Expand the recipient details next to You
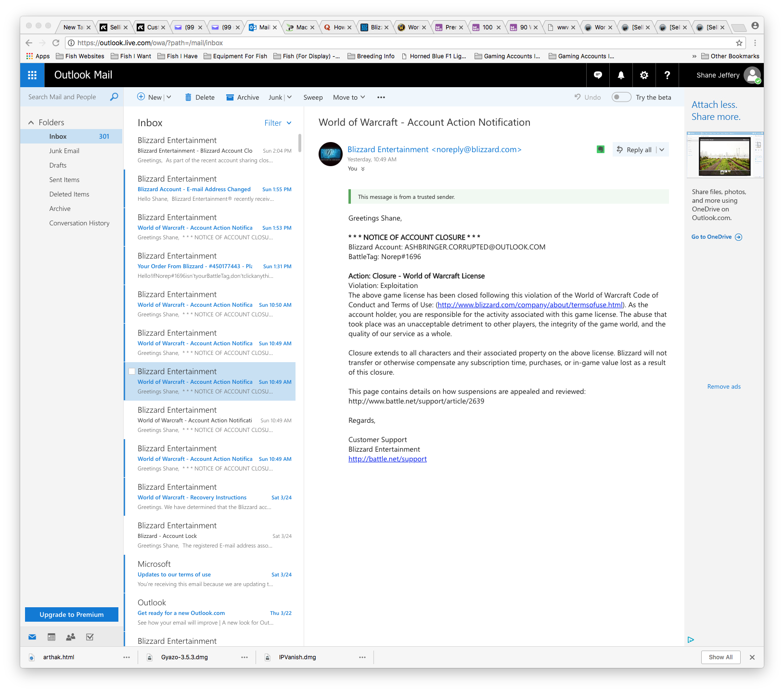This screenshot has width=784, height=692. [x=363, y=169]
